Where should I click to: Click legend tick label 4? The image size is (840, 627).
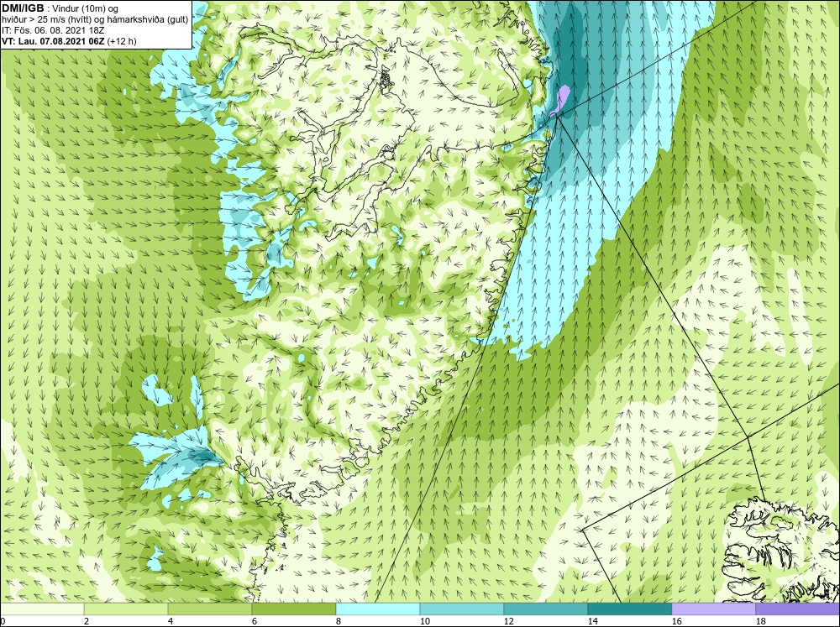171,621
